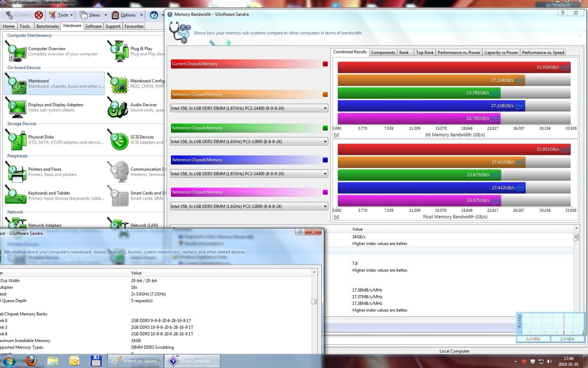
Task: Switch to the Home tab
Action: tap(9, 26)
